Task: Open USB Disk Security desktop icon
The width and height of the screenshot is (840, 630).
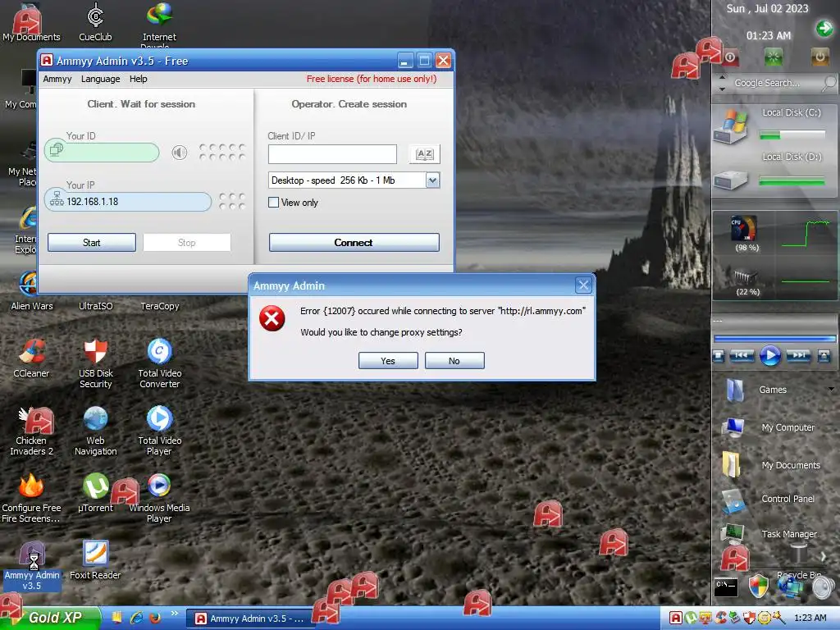Action: point(95,363)
